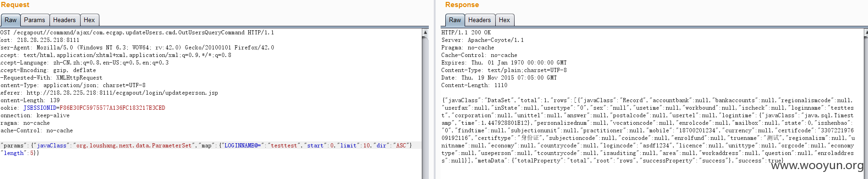Click the Expires 01 Jan 1970 line
The height and width of the screenshot is (179, 868).
(504, 63)
